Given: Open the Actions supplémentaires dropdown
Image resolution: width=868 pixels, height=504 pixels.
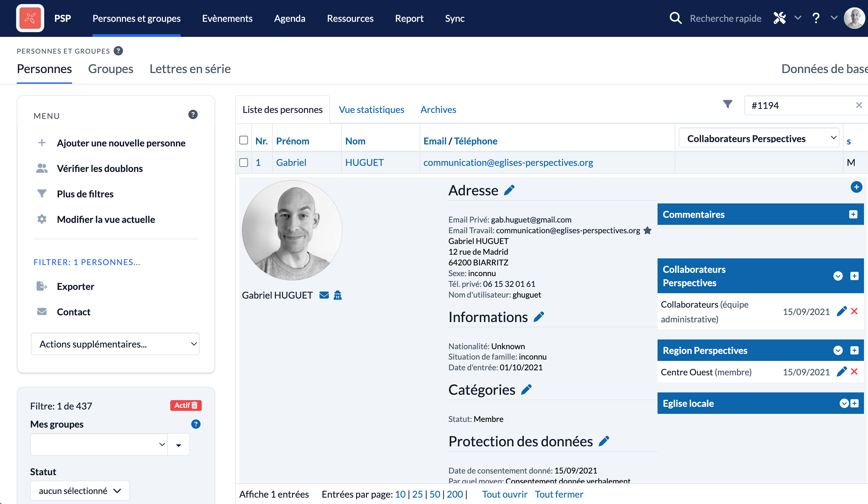Looking at the screenshot, I should click(x=115, y=344).
